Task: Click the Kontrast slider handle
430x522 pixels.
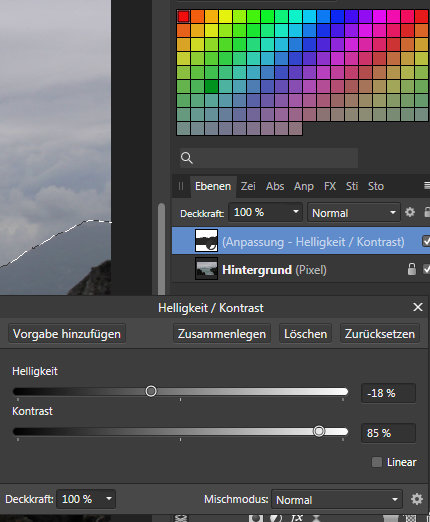Action: pyautogui.click(x=319, y=431)
